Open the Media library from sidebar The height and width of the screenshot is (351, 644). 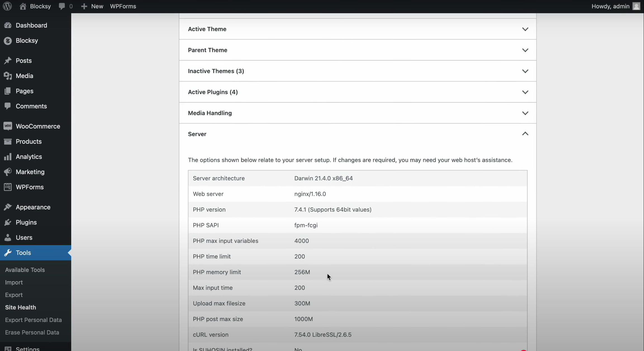pyautogui.click(x=24, y=76)
